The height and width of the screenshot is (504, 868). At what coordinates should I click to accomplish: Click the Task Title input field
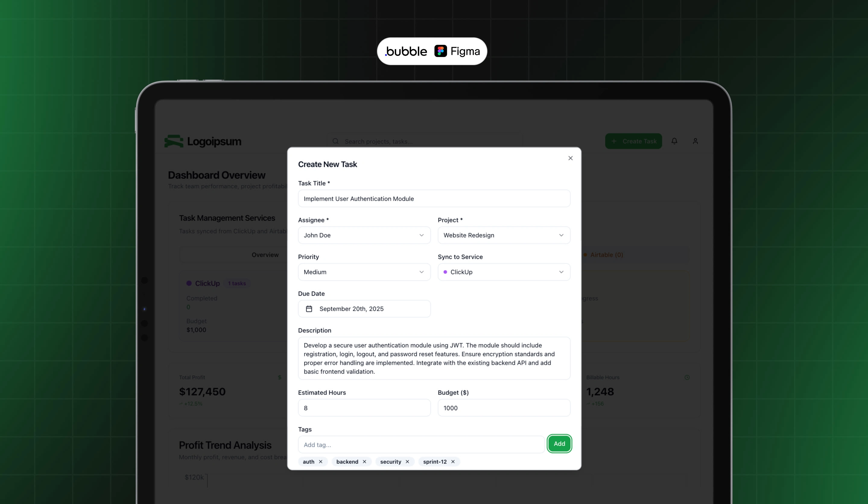434,199
